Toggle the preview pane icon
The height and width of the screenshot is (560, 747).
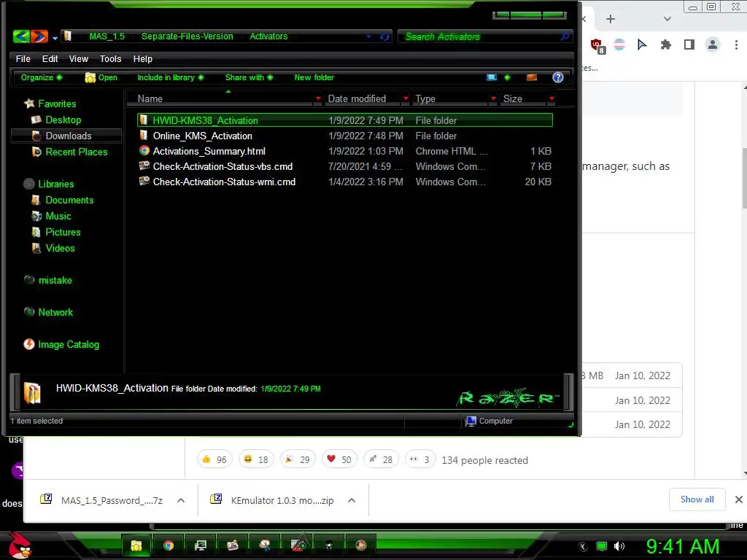click(x=532, y=77)
